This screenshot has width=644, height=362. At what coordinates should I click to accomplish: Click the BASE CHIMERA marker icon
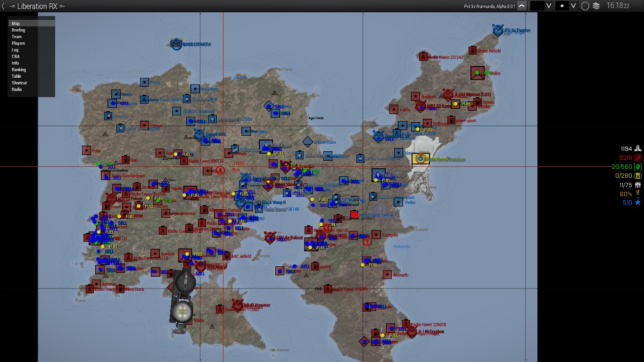tap(176, 44)
